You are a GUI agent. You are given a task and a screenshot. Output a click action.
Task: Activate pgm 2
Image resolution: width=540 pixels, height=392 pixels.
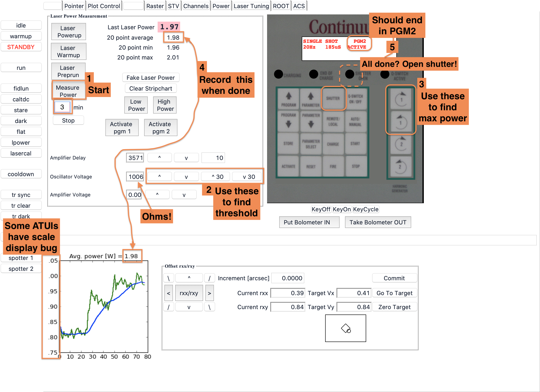[x=161, y=128]
